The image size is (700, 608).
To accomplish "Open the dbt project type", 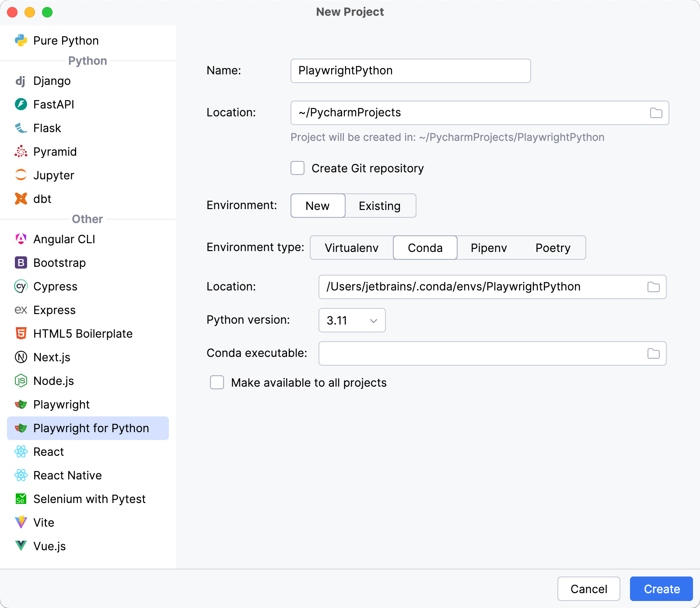I will pyautogui.click(x=21, y=199).
